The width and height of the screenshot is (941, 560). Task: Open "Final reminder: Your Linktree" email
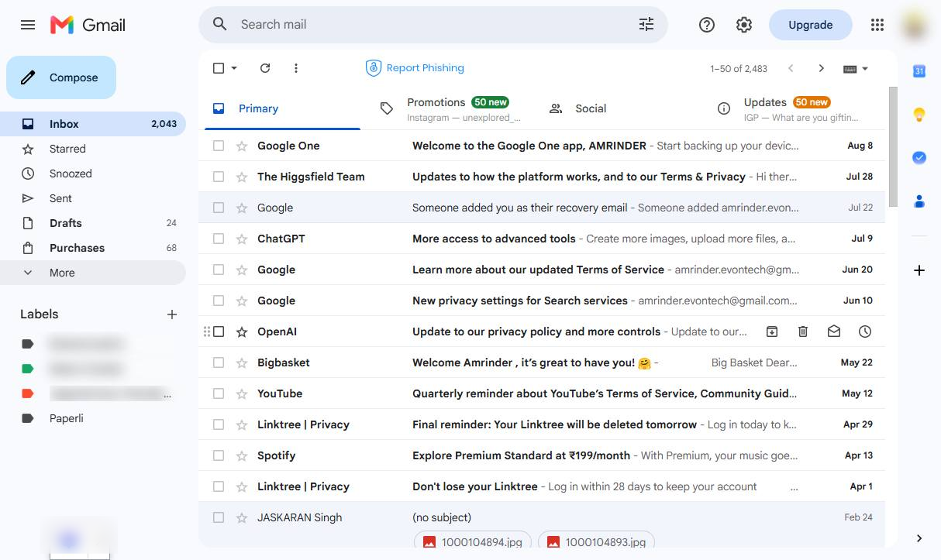(x=542, y=424)
